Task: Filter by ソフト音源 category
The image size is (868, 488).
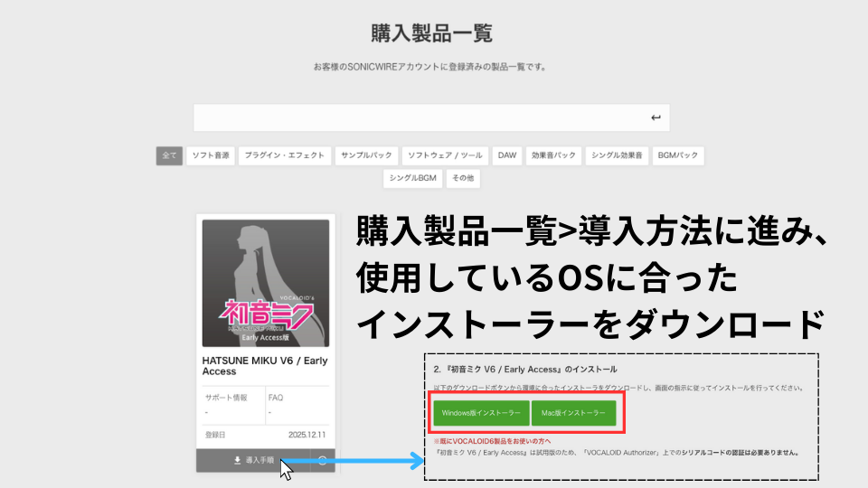Action: click(x=212, y=155)
